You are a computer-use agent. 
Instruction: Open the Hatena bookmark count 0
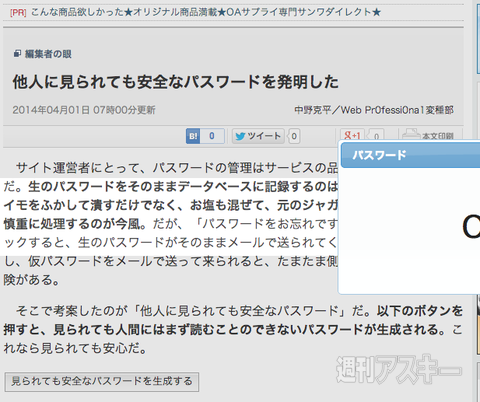[x=212, y=136]
